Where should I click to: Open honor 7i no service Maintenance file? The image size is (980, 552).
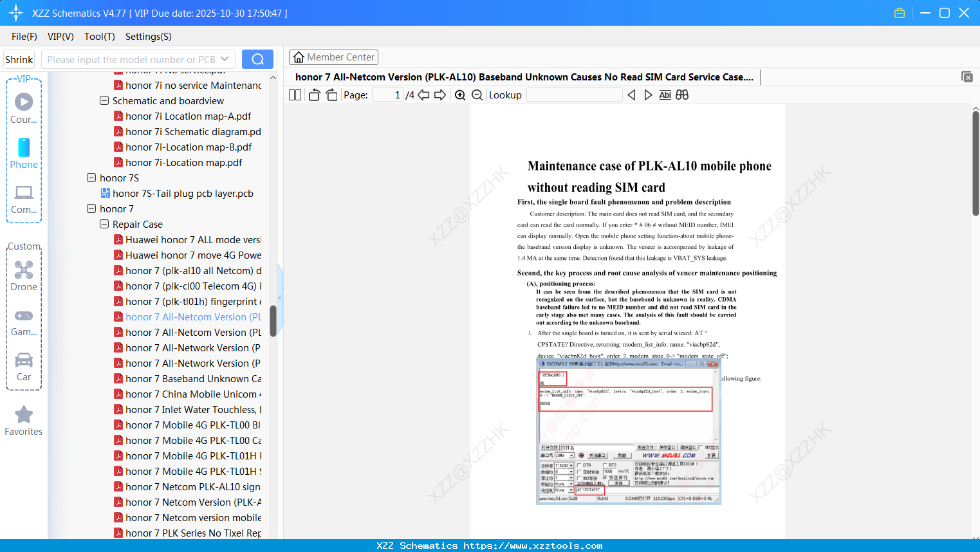(x=187, y=86)
